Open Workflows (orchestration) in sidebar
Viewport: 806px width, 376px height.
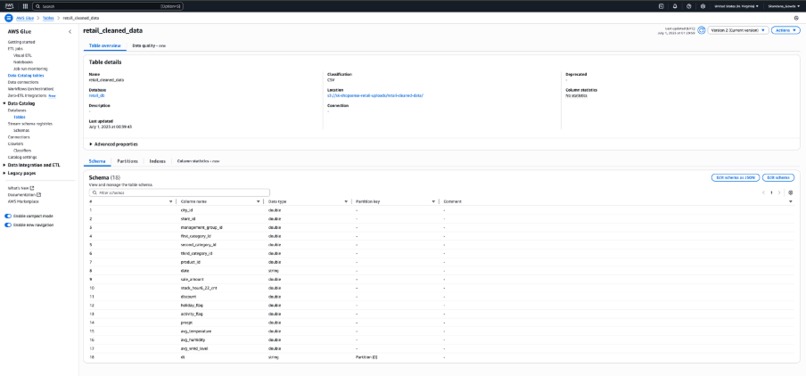[x=31, y=88]
